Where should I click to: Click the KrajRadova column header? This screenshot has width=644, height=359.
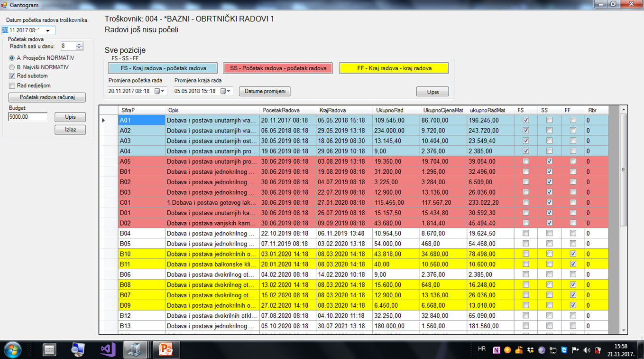click(x=344, y=110)
